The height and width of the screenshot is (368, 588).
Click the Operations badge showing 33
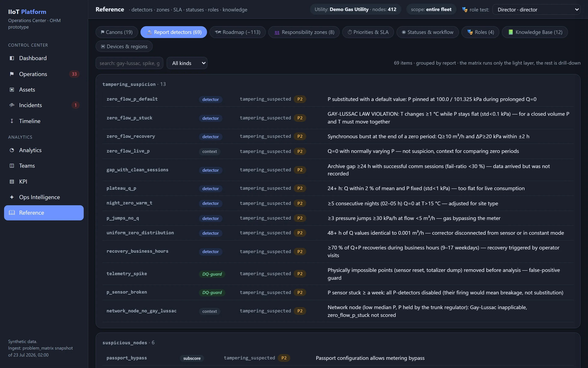click(74, 74)
